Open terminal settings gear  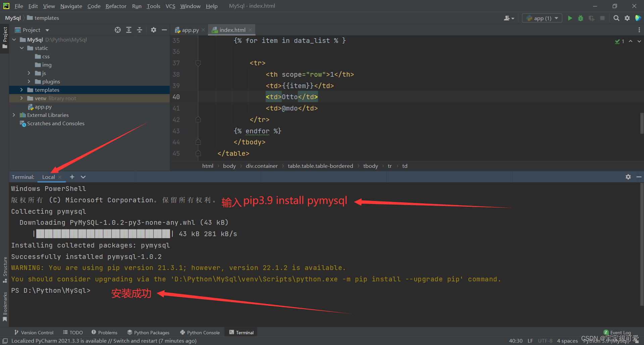628,177
